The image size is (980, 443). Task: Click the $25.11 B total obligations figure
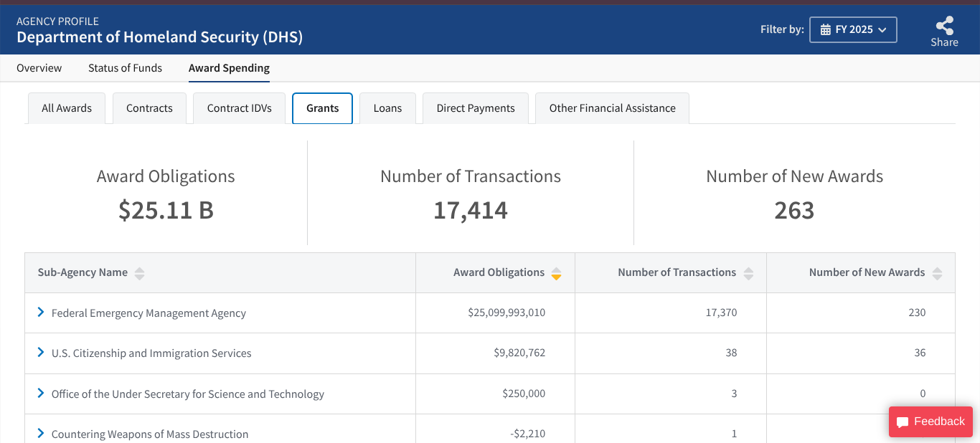click(166, 210)
